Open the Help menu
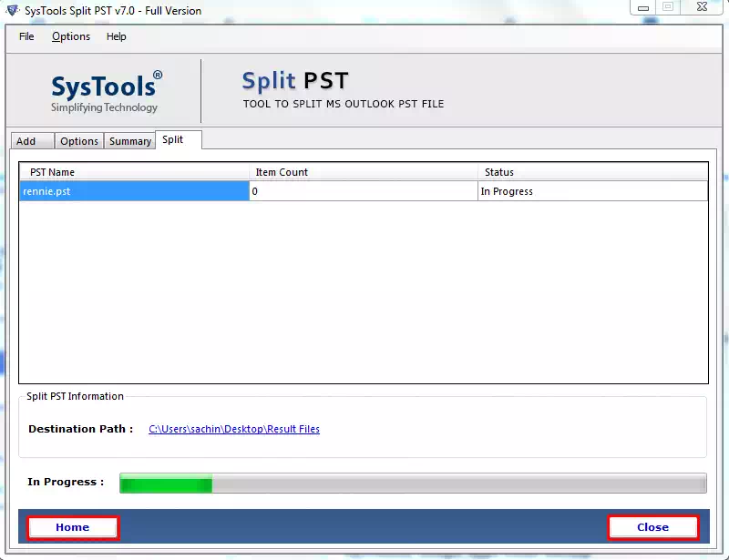This screenshot has width=729, height=560. pos(117,36)
